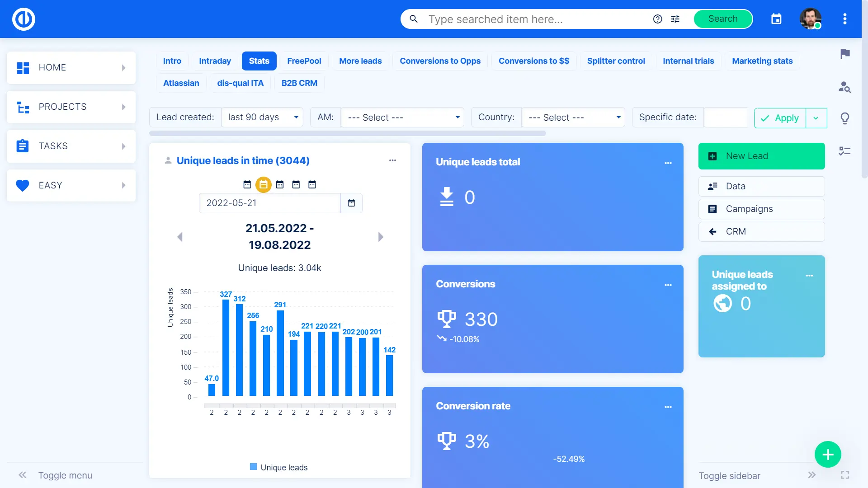Click the horizontal filter scrollbar

tap(347, 133)
